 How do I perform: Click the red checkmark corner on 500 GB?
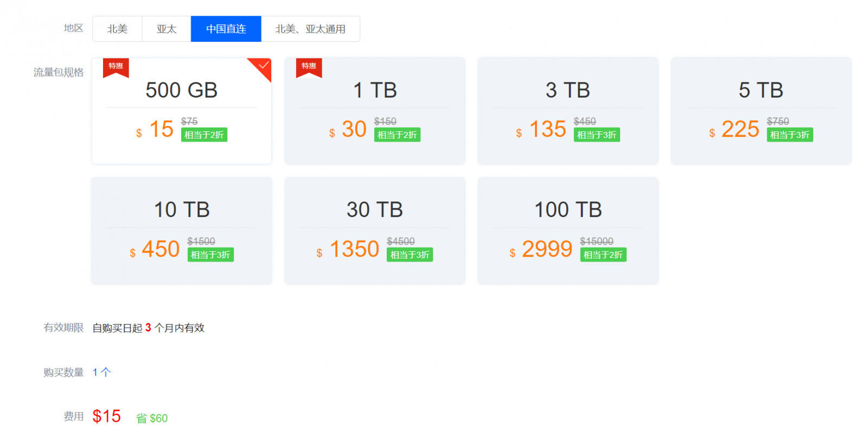263,66
